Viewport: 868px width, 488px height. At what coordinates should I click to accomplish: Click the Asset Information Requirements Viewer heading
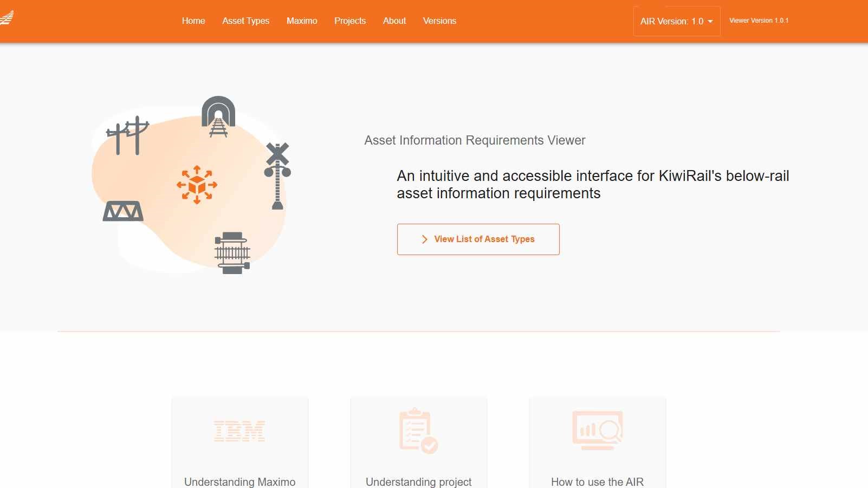[x=475, y=140]
